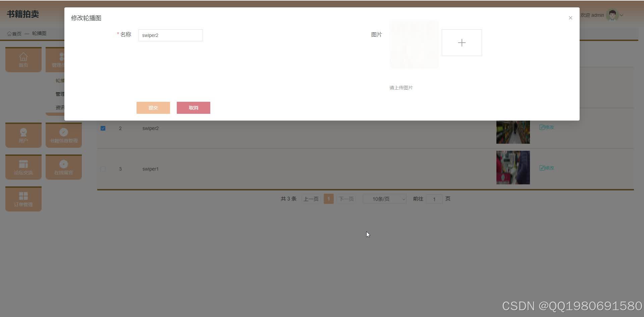Click the 用户 user management icon
Image resolution: width=644 pixels, height=317 pixels.
coord(23,135)
